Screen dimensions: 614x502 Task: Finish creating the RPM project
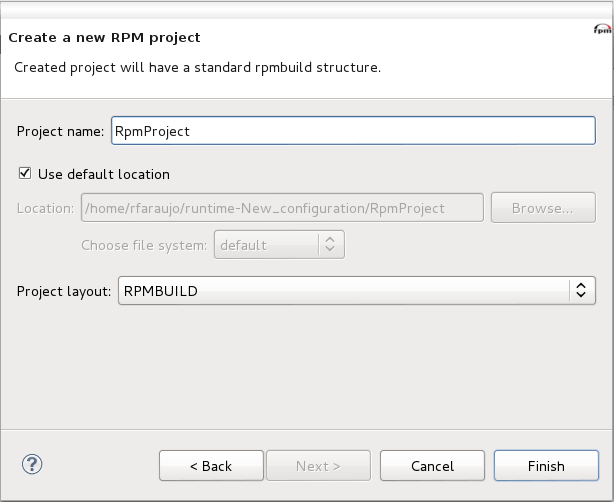[546, 466]
